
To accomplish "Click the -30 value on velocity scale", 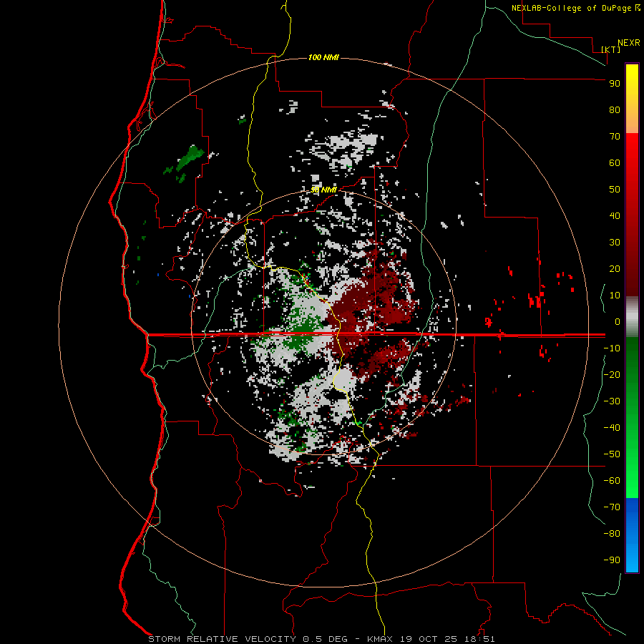I will [x=612, y=401].
